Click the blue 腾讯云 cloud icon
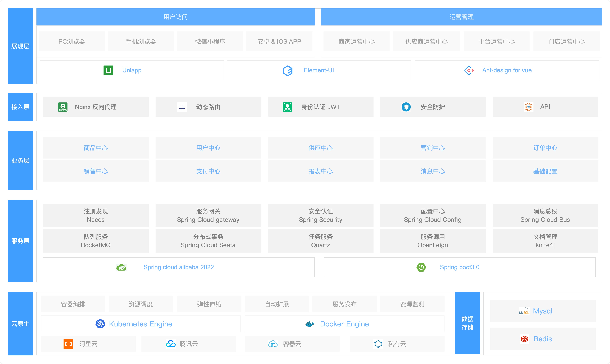 tap(171, 344)
